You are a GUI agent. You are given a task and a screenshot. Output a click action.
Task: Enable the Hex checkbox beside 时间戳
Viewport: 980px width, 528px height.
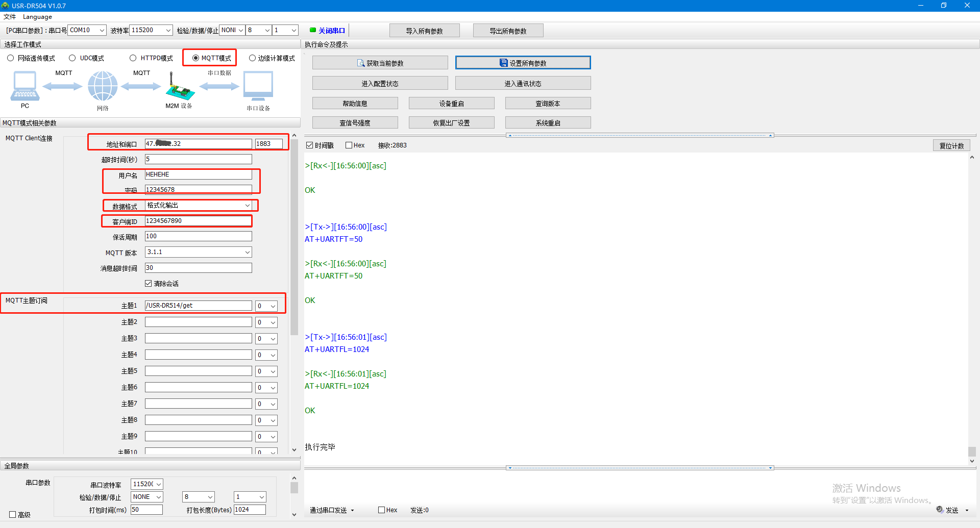tap(349, 145)
